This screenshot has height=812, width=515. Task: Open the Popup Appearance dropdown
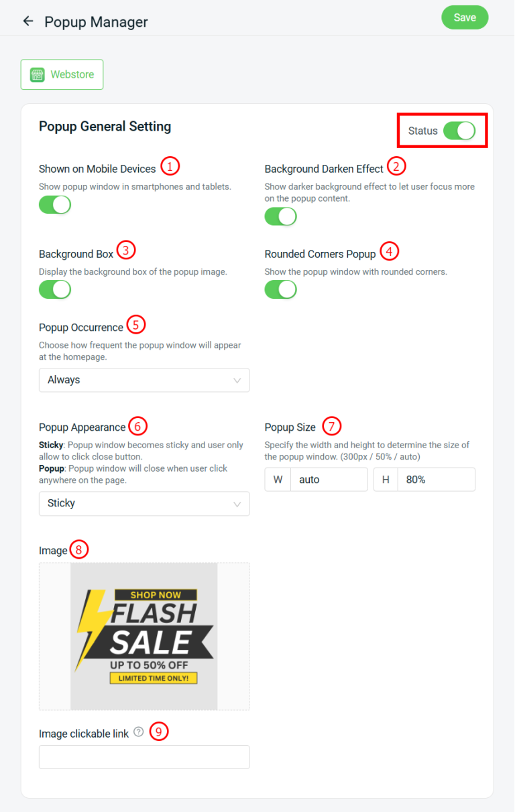point(144,503)
